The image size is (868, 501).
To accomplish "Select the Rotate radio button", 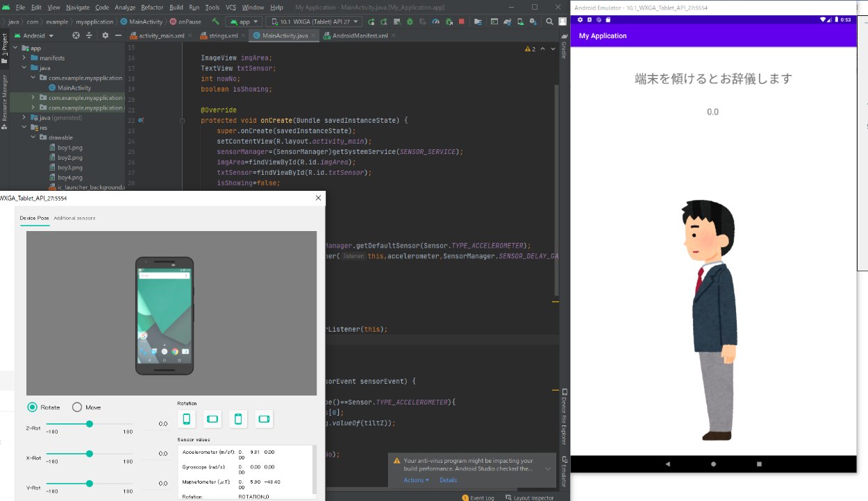I will click(x=33, y=407).
